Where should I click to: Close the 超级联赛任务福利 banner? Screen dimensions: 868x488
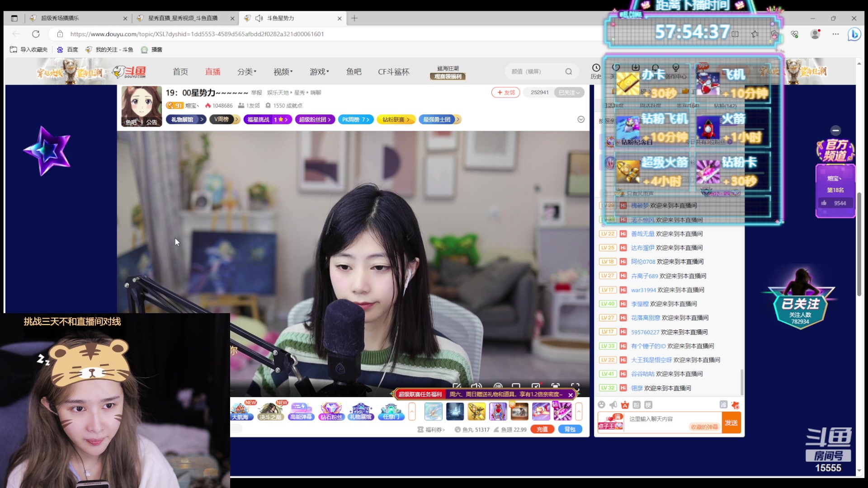click(x=571, y=394)
